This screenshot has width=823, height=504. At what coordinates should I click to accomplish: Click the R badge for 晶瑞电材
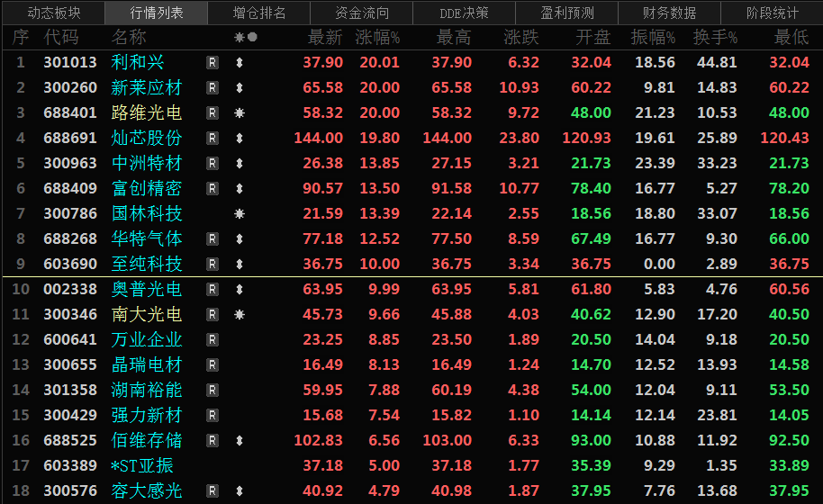tap(212, 365)
